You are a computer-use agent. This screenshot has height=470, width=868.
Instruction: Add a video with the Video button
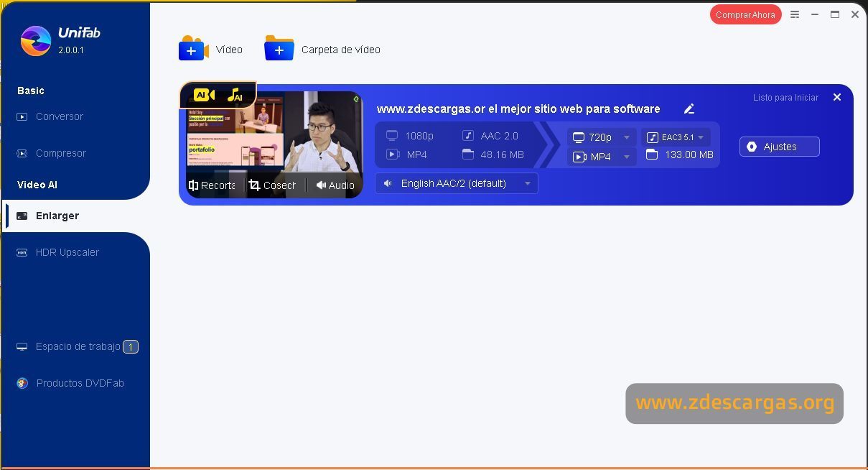[x=211, y=49]
